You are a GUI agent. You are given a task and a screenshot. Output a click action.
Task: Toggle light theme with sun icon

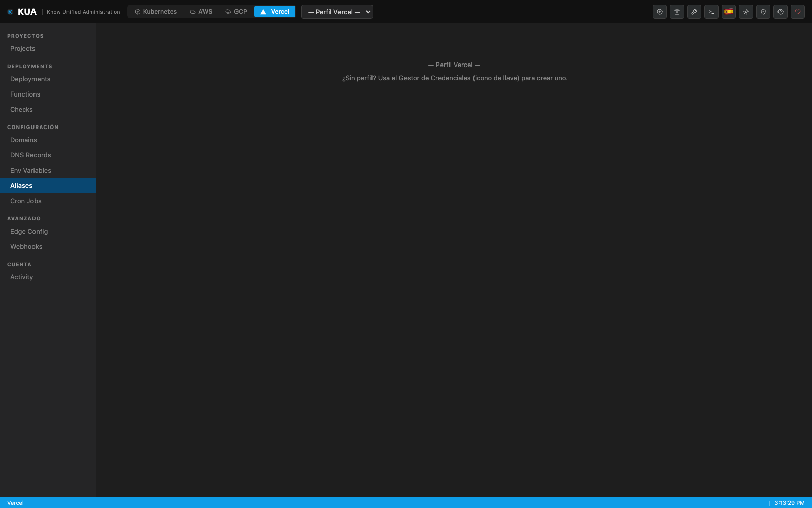point(746,12)
